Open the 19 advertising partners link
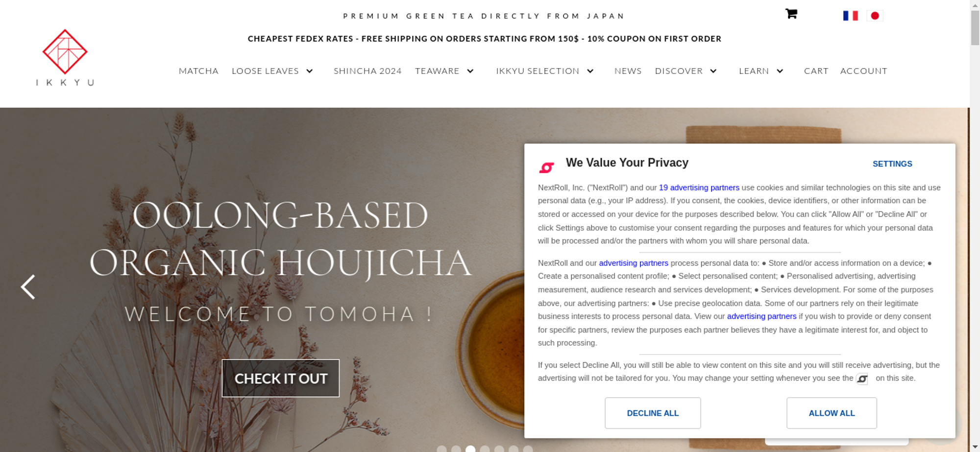This screenshot has width=980, height=452. pos(699,188)
